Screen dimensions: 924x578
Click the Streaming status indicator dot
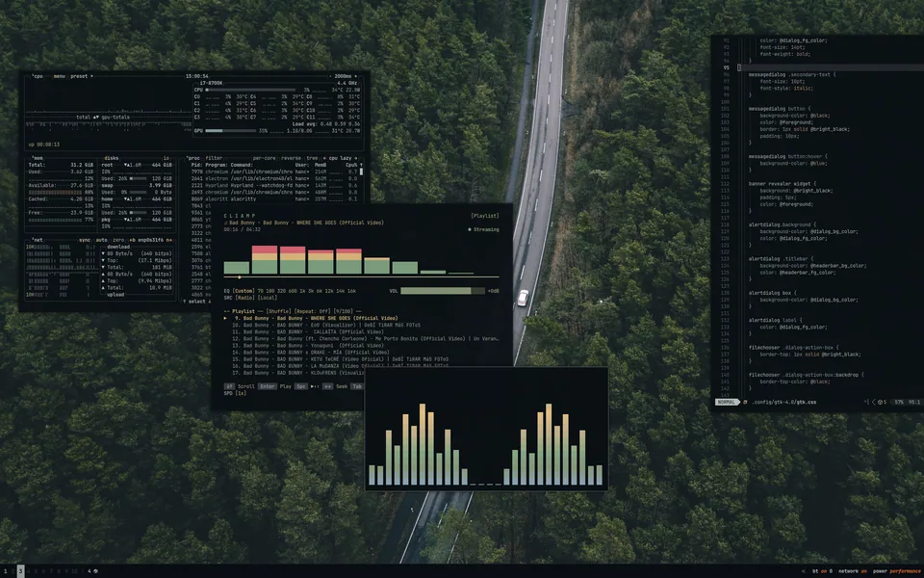click(470, 229)
